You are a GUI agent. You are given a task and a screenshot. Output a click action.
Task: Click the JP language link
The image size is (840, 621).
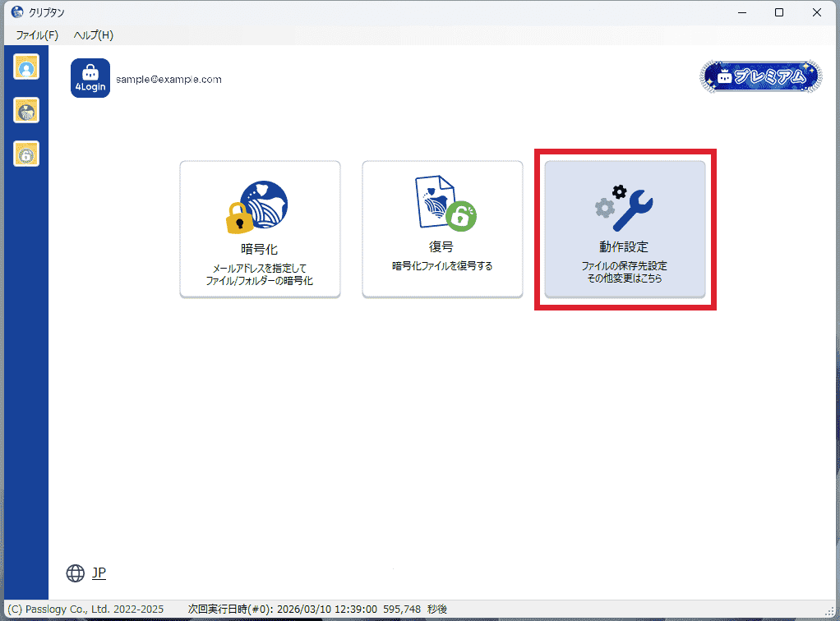[x=99, y=573]
